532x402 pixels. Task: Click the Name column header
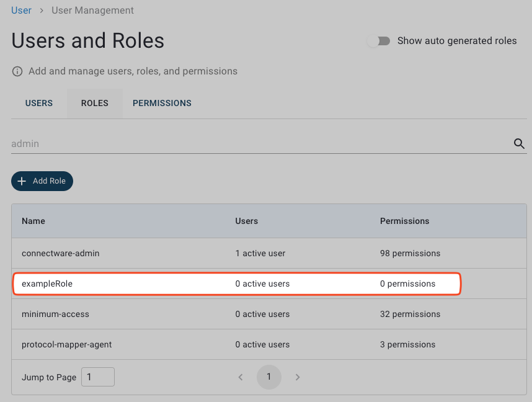(x=33, y=221)
